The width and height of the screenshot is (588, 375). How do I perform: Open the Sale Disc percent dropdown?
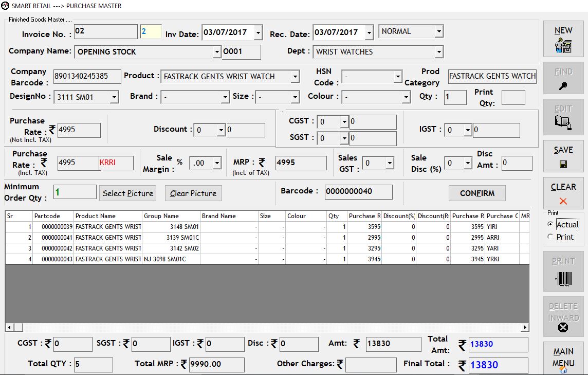click(467, 163)
